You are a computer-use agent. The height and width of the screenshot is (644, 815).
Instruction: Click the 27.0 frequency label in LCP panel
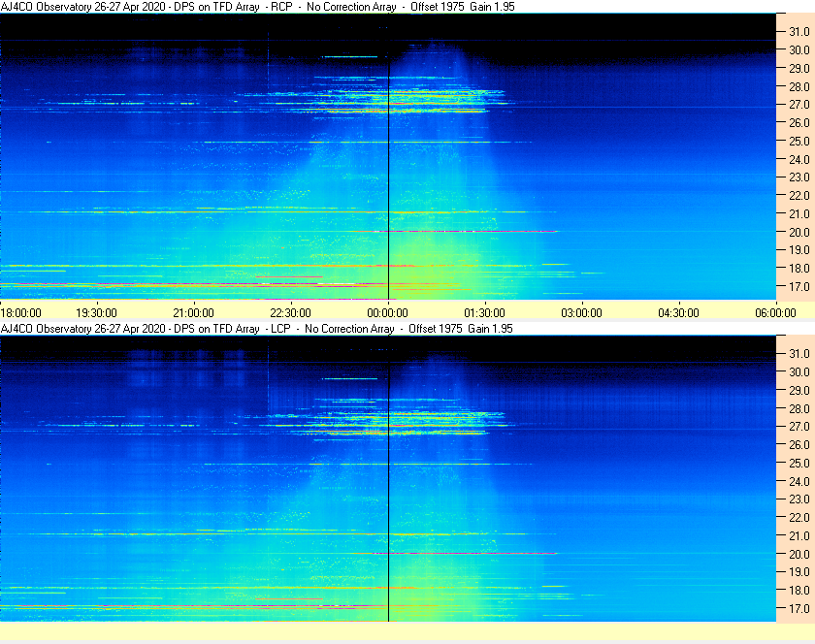(x=799, y=426)
